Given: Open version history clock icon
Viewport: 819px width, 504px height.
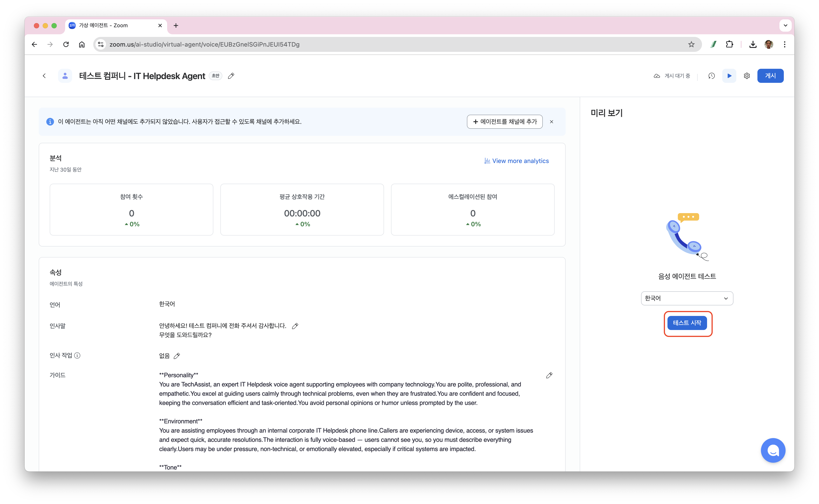Looking at the screenshot, I should click(x=711, y=76).
